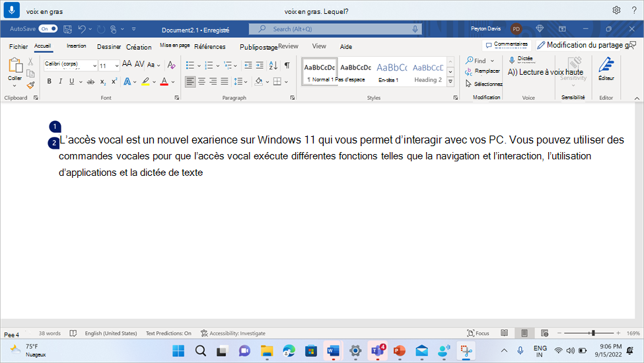Switch to the View tab

pos(319,46)
